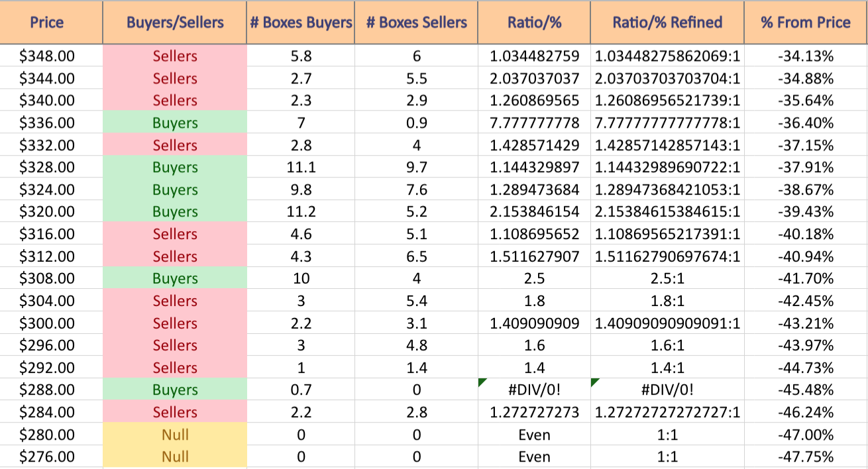Select the -47.75% from price cell
The width and height of the screenshot is (868, 469).
pos(806,456)
